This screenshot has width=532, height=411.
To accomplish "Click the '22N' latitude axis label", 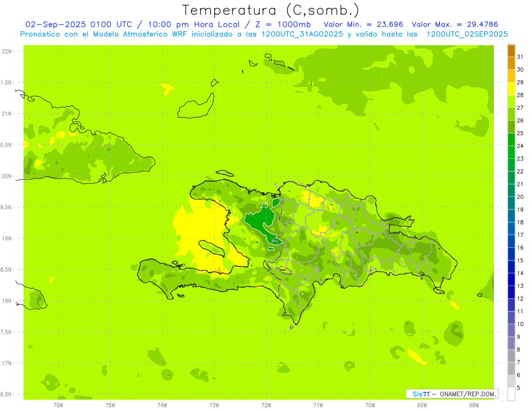I will [x=6, y=51].
